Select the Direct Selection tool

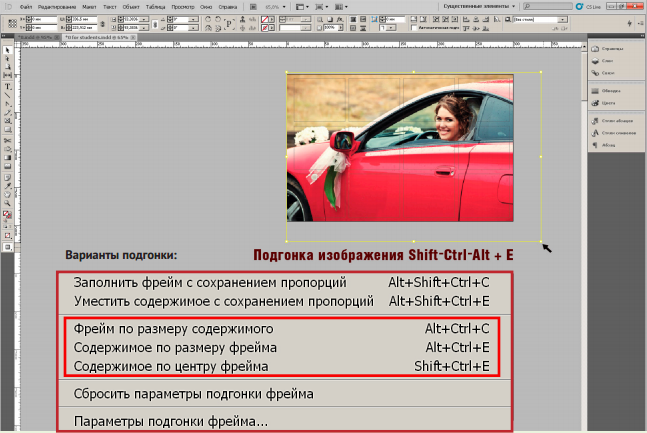coord(7,59)
